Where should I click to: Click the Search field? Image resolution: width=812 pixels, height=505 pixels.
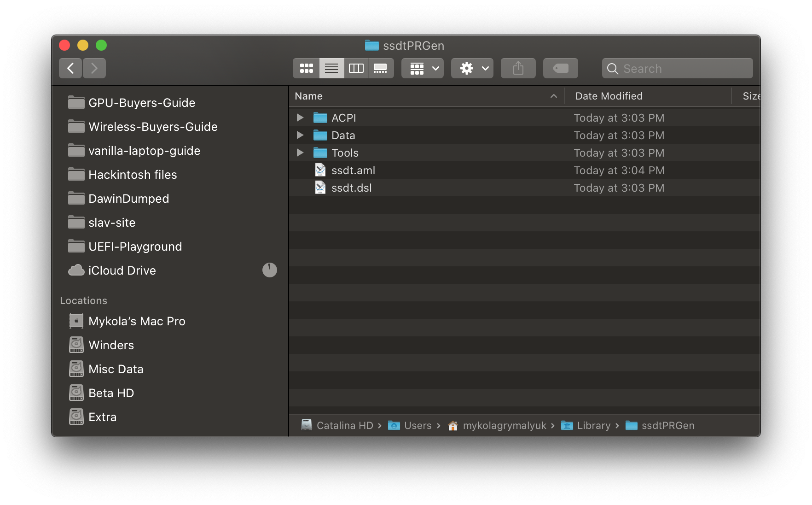[681, 69]
